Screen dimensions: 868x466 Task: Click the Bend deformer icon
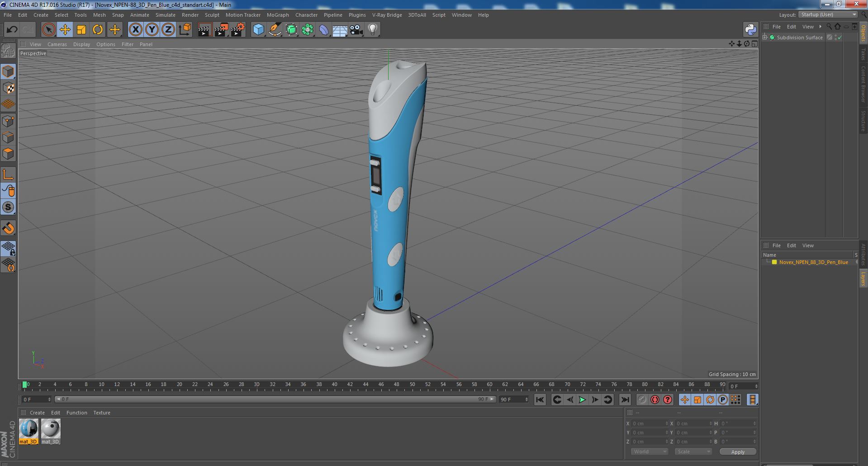click(x=324, y=30)
